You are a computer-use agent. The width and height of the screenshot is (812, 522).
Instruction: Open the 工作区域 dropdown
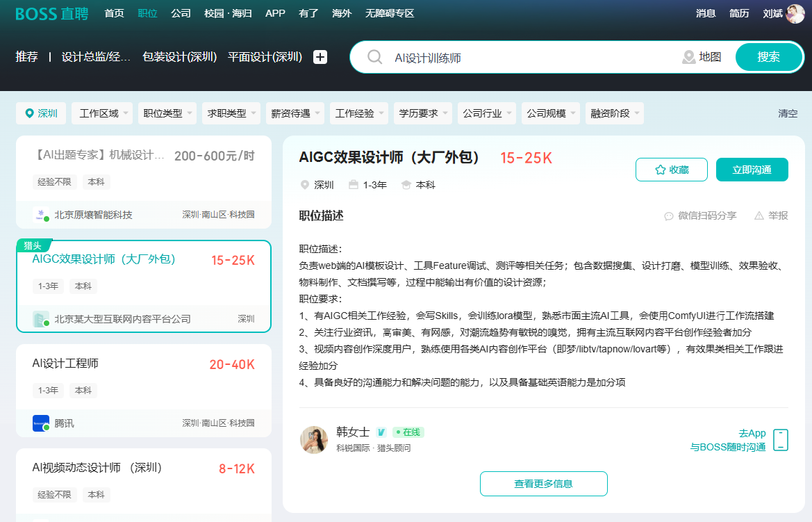pos(102,113)
